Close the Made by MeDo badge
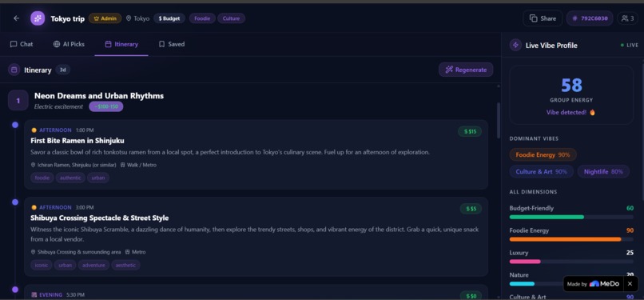This screenshot has height=300, width=644. click(630, 284)
